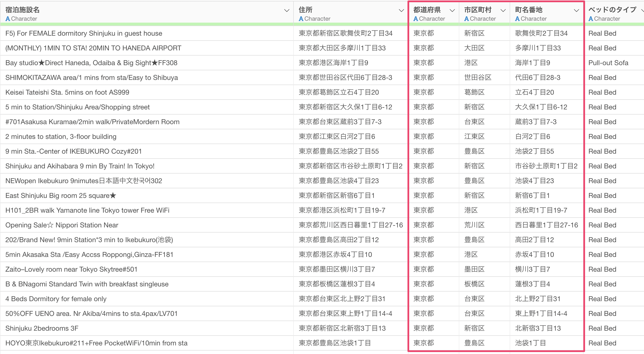Open the 宿泊施設名 column dropdown arrow
The width and height of the screenshot is (644, 354).
click(287, 11)
